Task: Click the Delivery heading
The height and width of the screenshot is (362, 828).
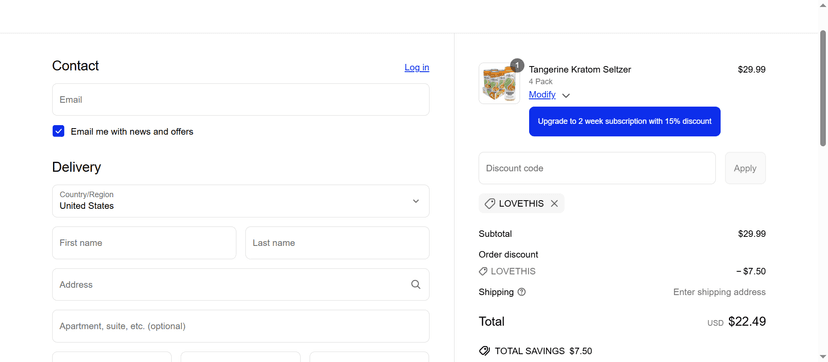Action: 77,167
